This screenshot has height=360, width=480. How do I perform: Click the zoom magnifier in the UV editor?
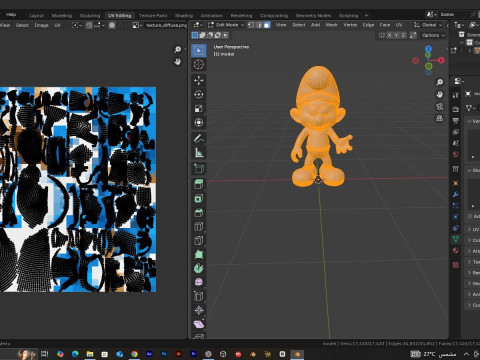pyautogui.click(x=178, y=49)
